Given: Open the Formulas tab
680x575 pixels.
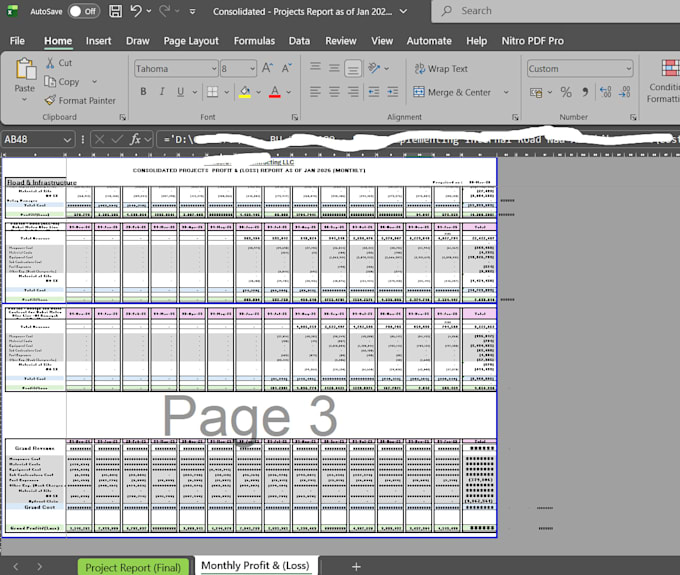Looking at the screenshot, I should [254, 41].
